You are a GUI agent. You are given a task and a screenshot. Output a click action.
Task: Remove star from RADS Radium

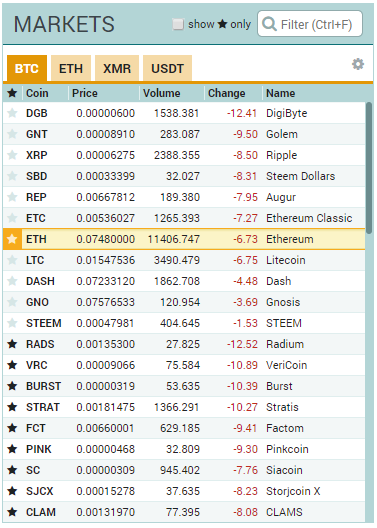12,344
